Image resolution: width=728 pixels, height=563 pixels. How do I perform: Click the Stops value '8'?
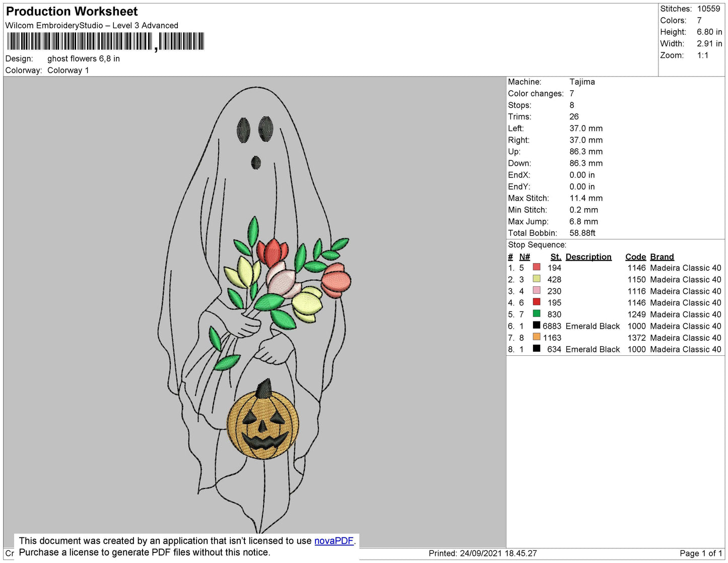click(x=572, y=105)
